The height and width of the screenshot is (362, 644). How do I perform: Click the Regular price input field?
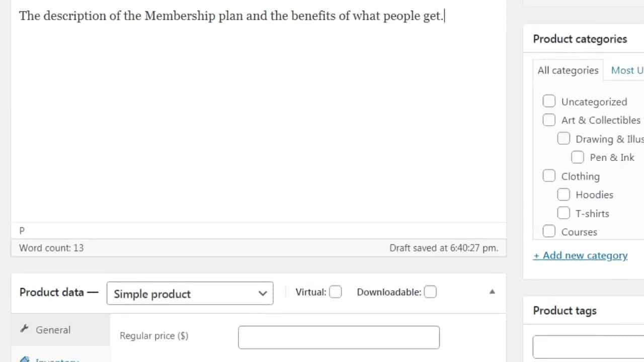339,337
